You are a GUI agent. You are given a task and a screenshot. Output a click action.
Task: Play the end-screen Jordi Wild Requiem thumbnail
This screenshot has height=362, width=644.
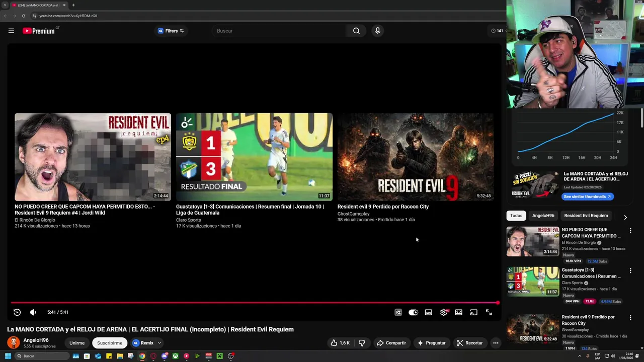93,157
